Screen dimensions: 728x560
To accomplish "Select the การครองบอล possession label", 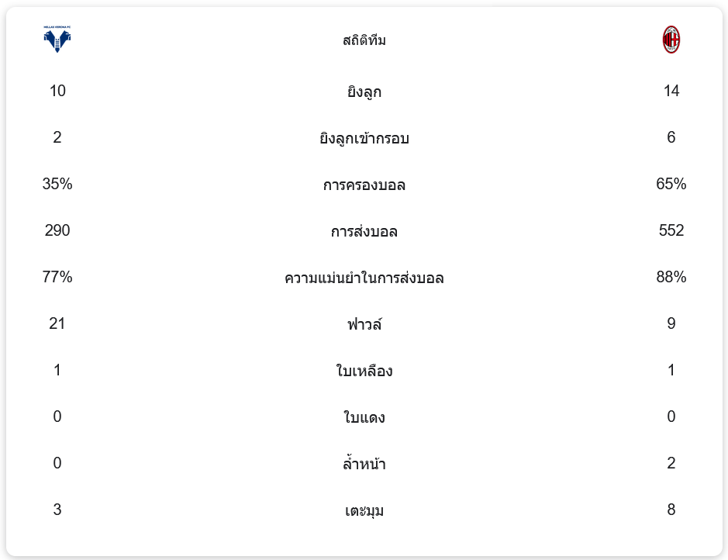I will coord(364,185).
